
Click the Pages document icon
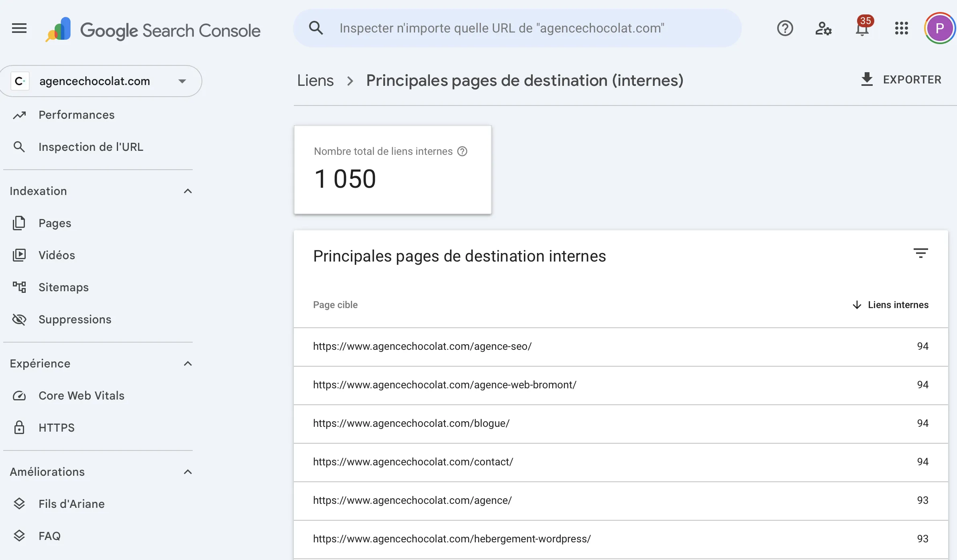19,223
